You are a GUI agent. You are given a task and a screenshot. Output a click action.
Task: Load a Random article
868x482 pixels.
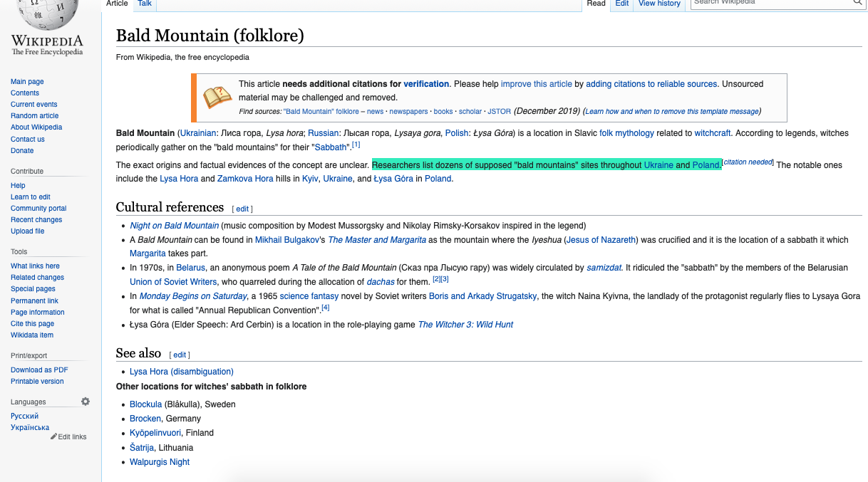point(35,116)
